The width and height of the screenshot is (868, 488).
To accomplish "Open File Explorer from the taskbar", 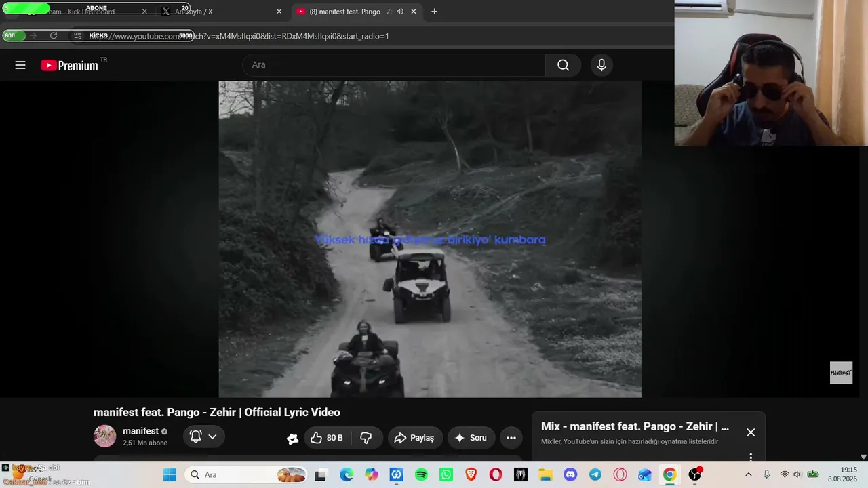I will coord(545,475).
